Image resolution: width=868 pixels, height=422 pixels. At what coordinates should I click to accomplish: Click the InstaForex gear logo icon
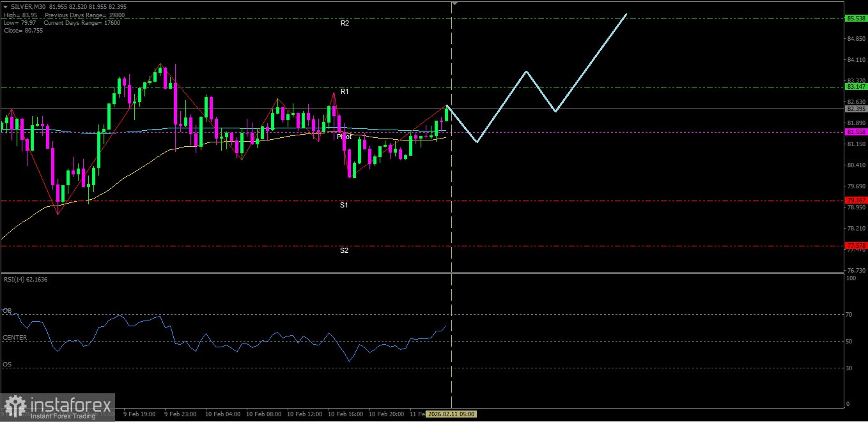(15, 406)
